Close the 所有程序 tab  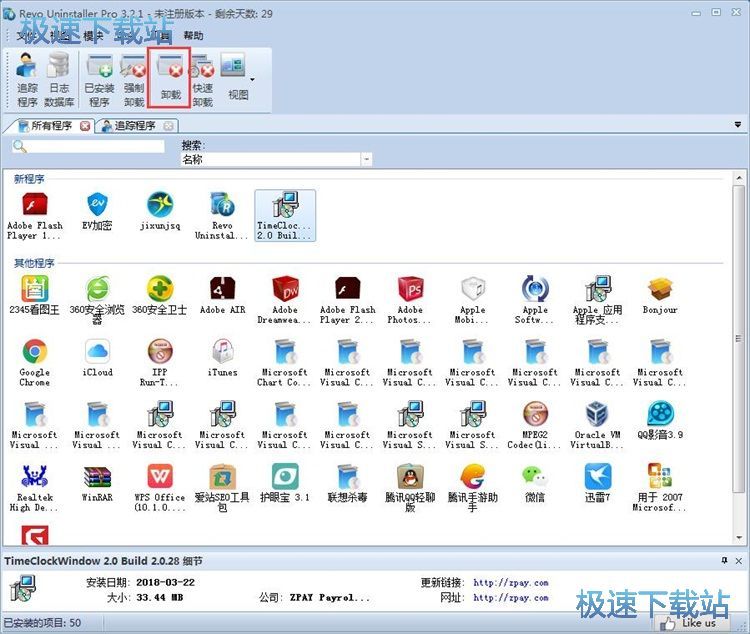pyautogui.click(x=85, y=126)
